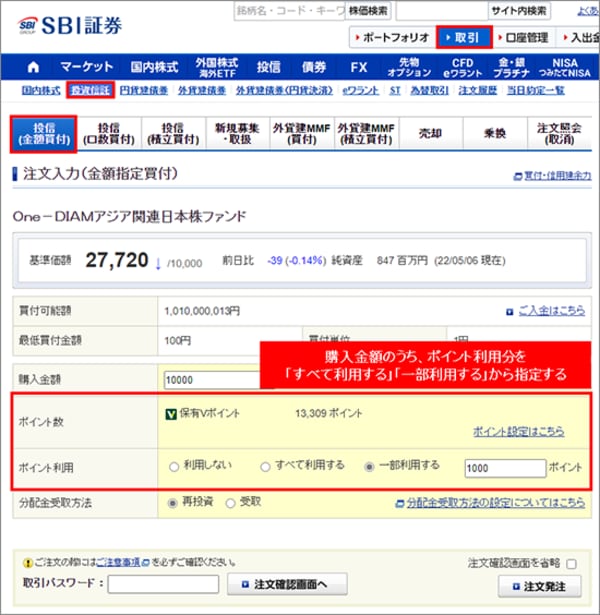This screenshot has width=600, height=615.
Task: Open 金・銀プラチナ menu
Action: (511, 67)
